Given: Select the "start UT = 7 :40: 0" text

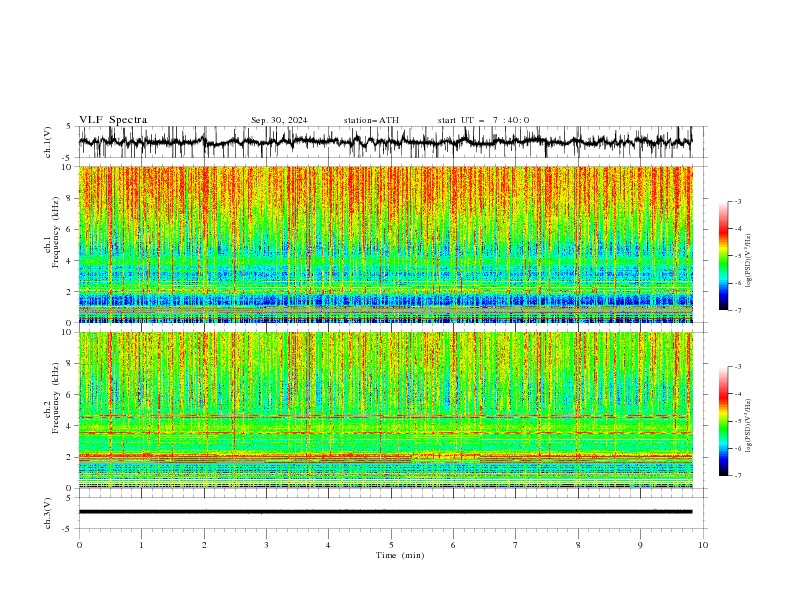Looking at the screenshot, I should click(x=483, y=120).
